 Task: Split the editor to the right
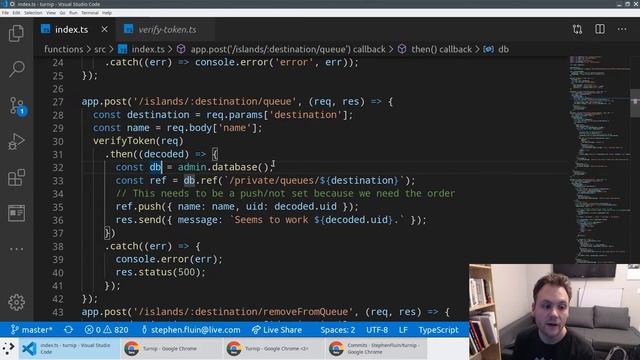point(600,29)
